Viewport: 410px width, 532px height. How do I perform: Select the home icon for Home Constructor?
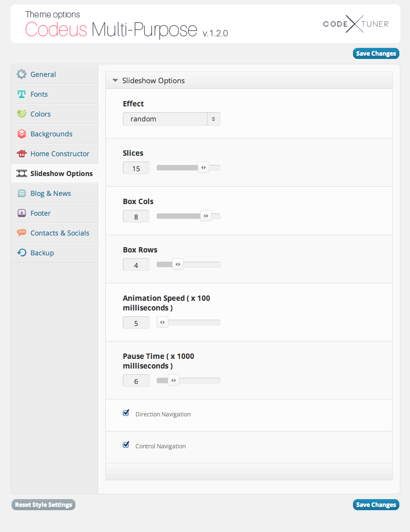21,153
